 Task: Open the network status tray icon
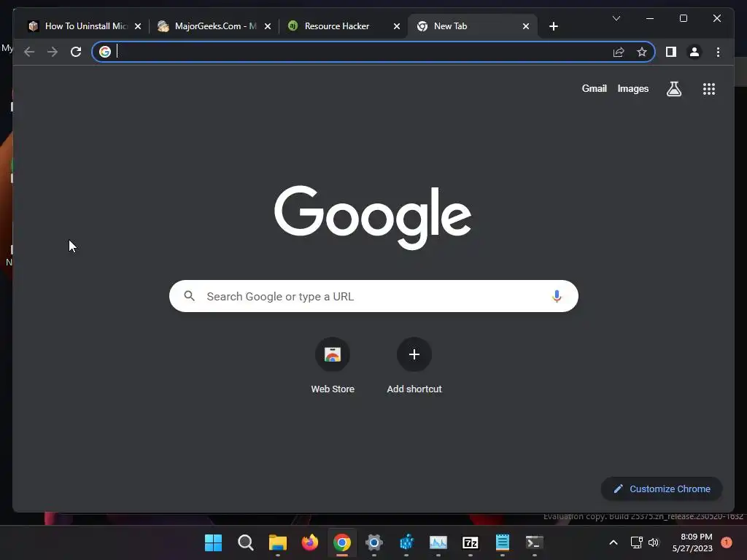[636, 542]
